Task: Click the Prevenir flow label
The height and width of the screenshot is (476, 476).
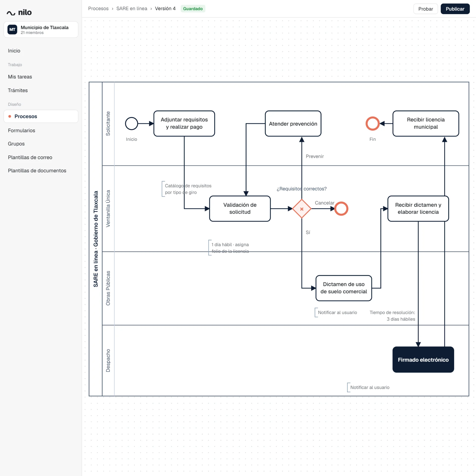Action: coord(315,156)
